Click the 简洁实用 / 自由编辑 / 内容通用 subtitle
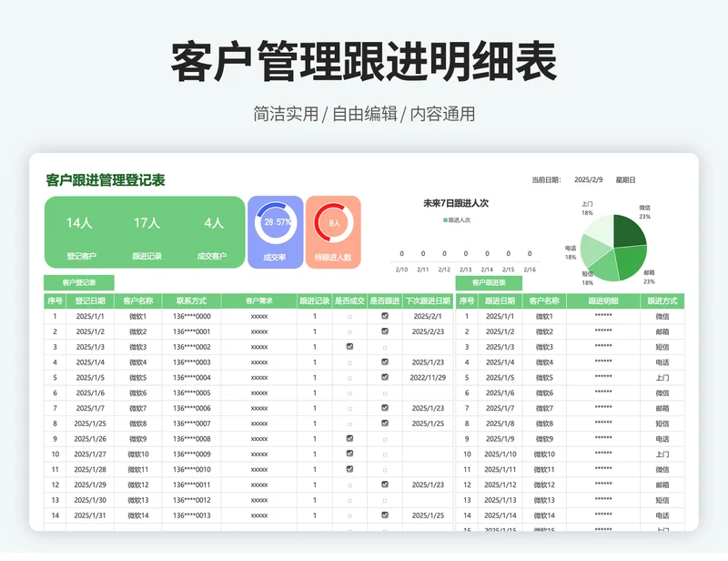This screenshot has height=561, width=728. pos(364,114)
